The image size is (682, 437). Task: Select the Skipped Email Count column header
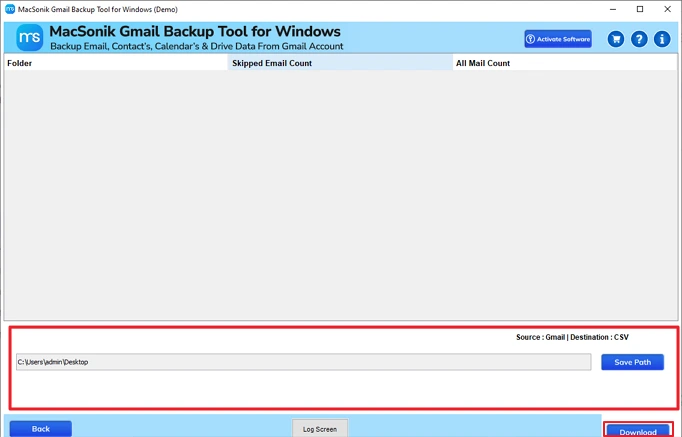pos(340,63)
